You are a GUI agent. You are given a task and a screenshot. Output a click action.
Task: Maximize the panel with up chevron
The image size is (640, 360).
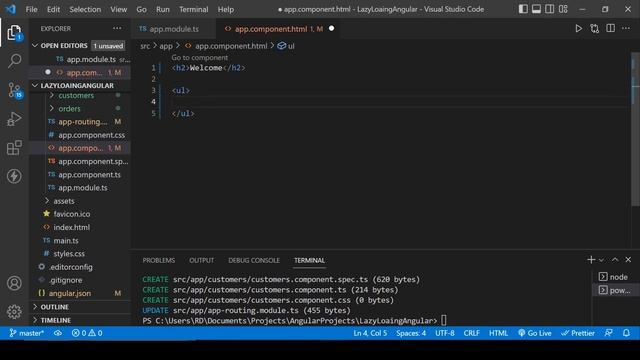coord(615,260)
